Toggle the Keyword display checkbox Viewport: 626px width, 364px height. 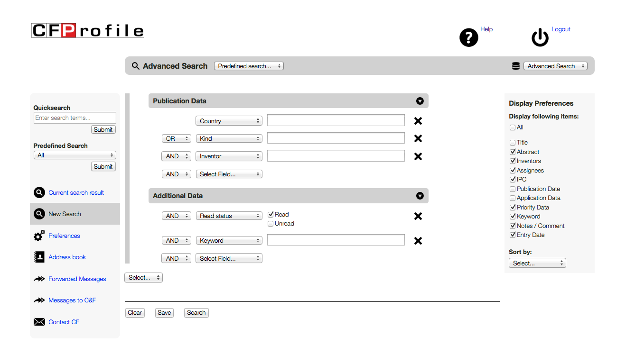[513, 217]
